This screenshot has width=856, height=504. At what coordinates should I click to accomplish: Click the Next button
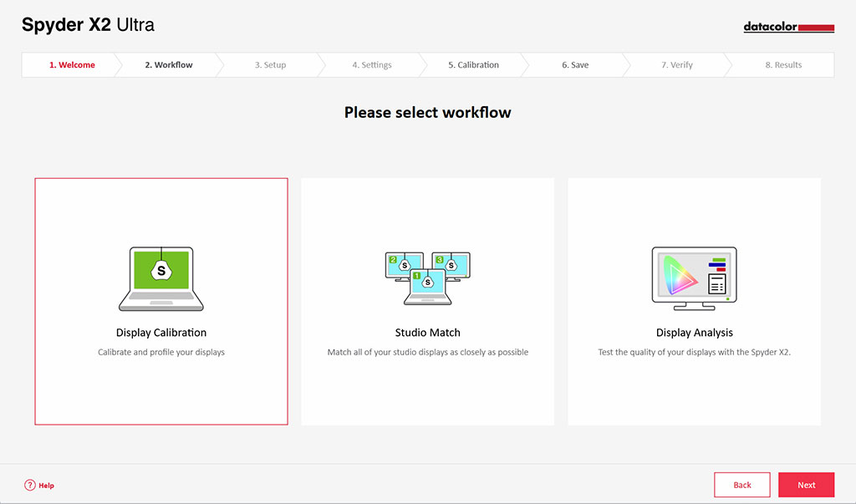(807, 485)
